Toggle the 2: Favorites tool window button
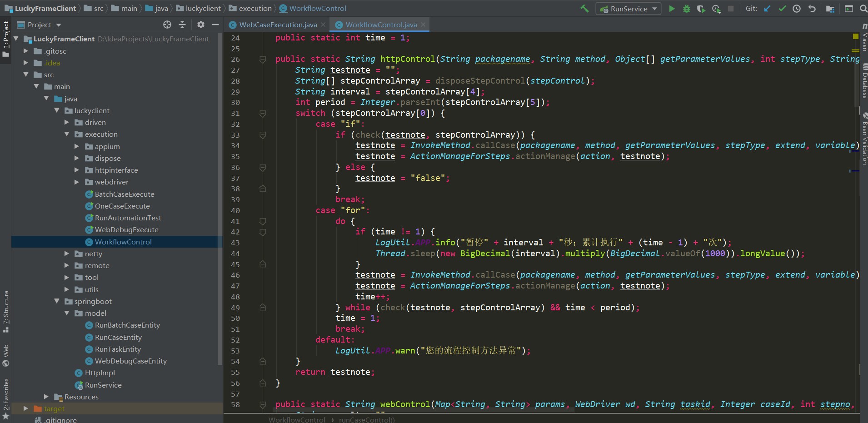The image size is (868, 423). (6, 398)
